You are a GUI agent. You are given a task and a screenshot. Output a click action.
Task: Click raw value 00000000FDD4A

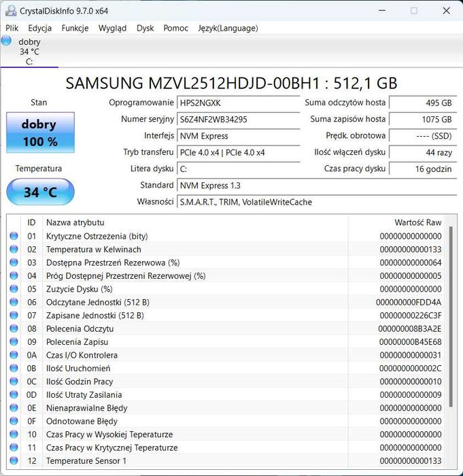tap(409, 303)
